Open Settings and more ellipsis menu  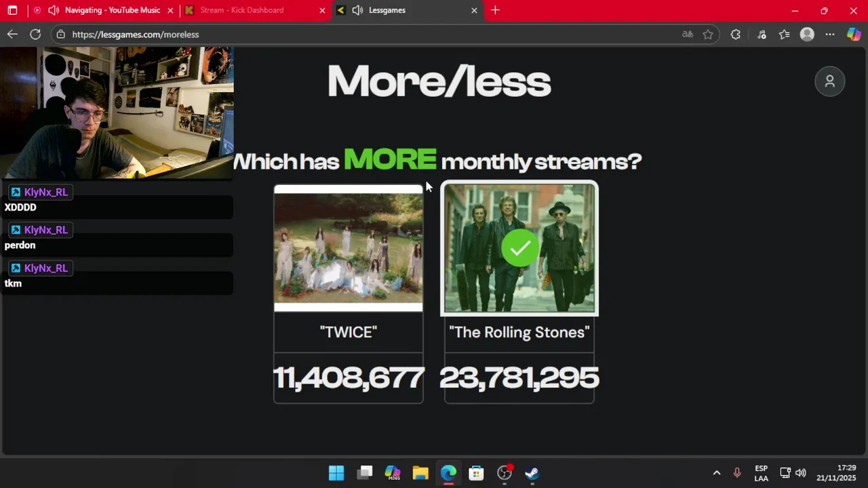pyautogui.click(x=830, y=34)
